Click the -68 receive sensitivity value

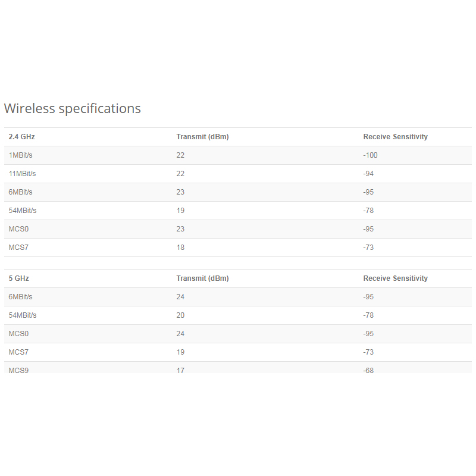369,370
